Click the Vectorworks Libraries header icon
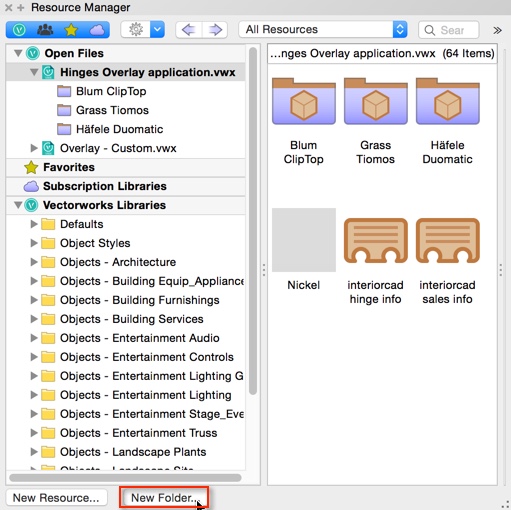 31,205
